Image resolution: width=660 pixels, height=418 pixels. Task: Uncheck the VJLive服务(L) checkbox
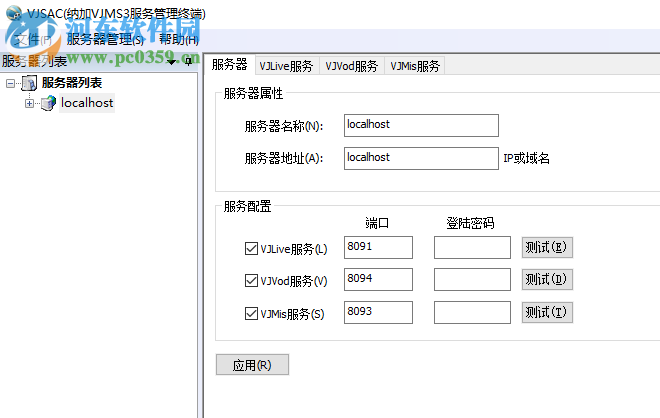click(251, 248)
